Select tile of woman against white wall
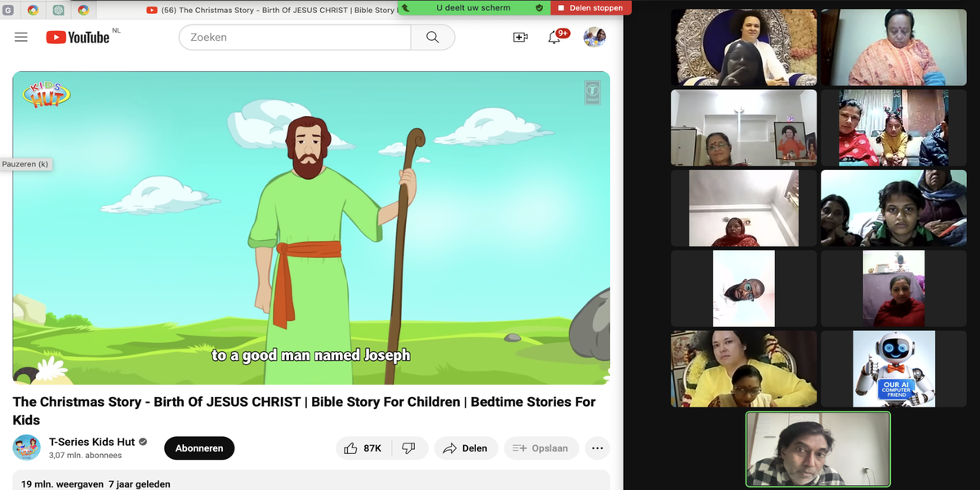This screenshot has width=980, height=490. [743, 207]
